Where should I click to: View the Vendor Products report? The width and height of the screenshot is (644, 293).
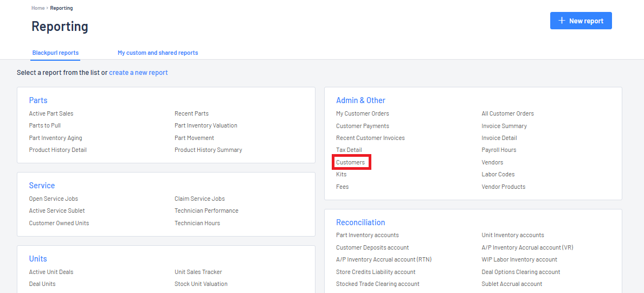pos(504,187)
